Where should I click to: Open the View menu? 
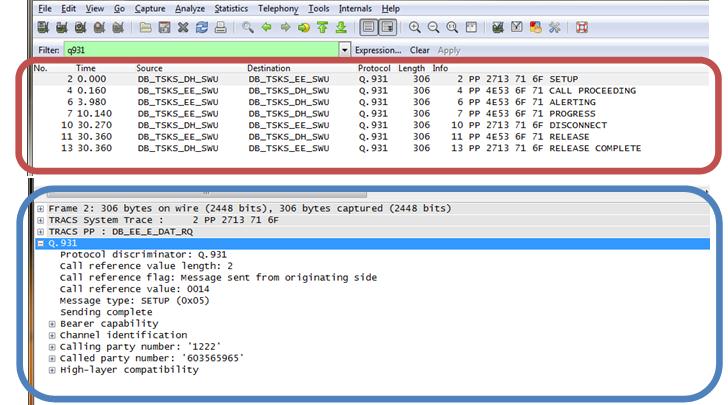95,8
